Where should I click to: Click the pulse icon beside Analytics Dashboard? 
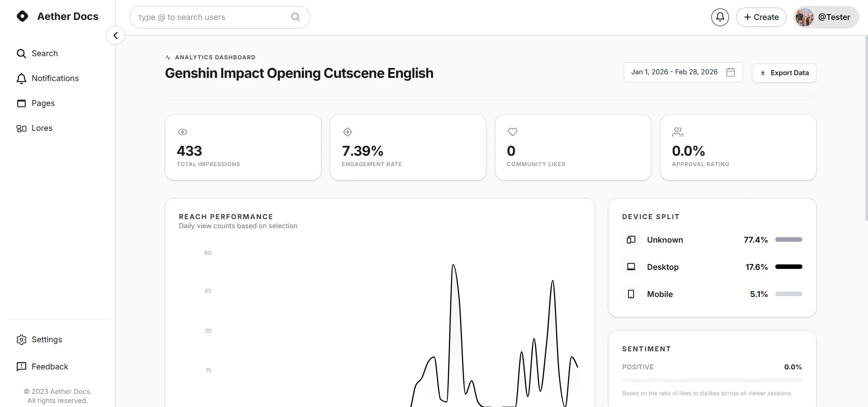click(168, 57)
